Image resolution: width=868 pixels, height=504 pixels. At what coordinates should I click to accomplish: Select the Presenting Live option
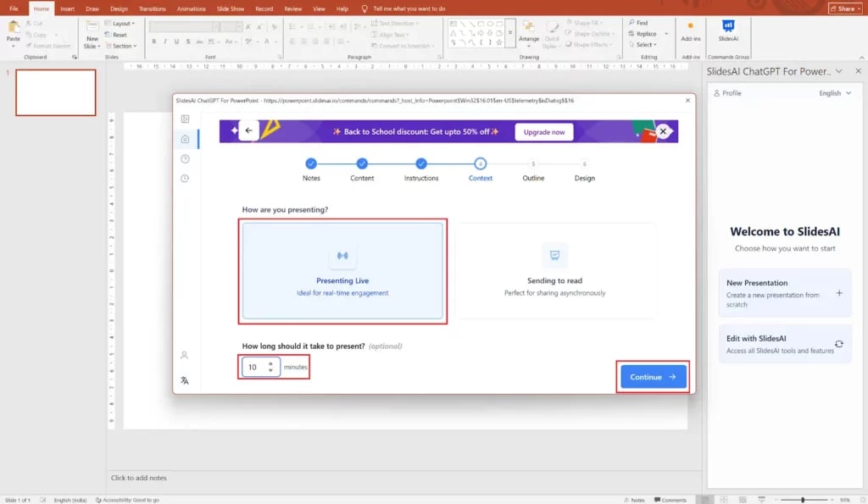[342, 271]
